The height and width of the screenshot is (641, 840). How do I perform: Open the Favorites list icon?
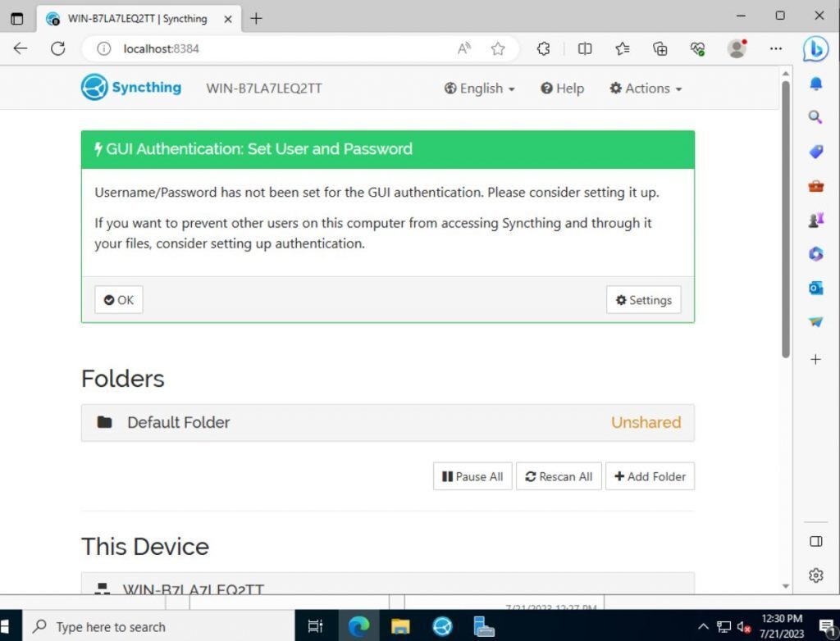click(x=623, y=48)
